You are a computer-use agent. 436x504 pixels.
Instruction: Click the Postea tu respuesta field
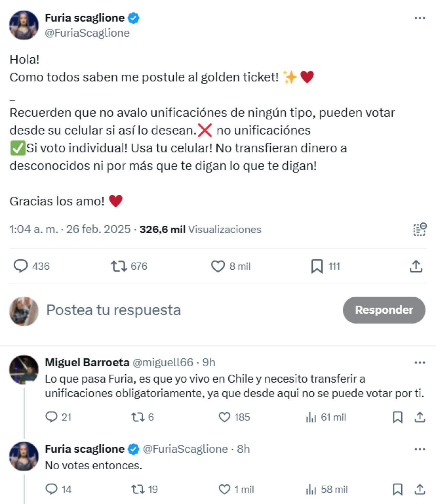point(113,310)
